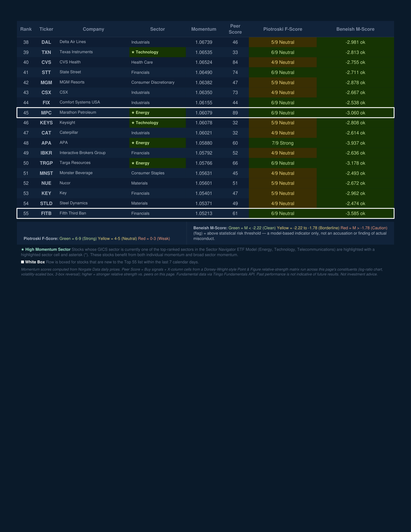
Task: Select the TXN ticker cell
Action: 46,52
